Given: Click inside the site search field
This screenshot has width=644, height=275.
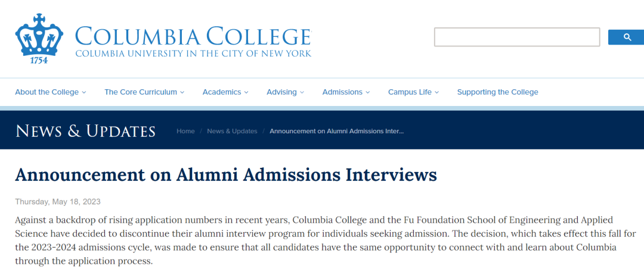Looking at the screenshot, I should tap(516, 37).
